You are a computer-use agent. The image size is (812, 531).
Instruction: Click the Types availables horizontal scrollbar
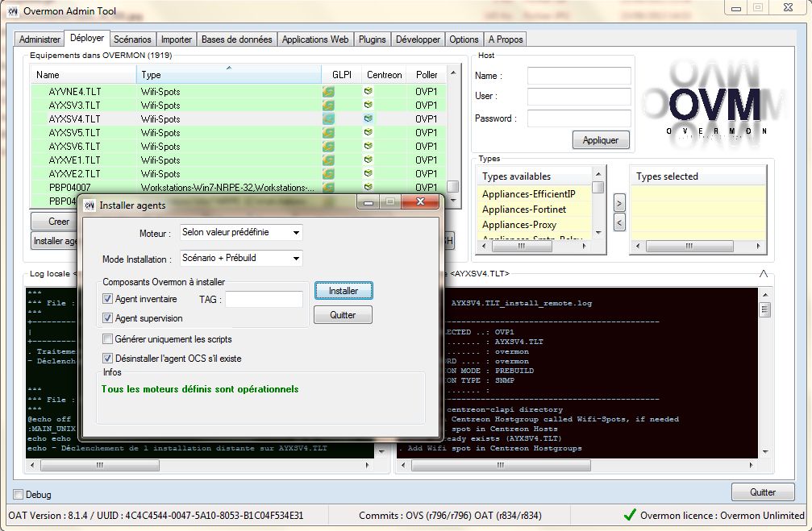[x=533, y=247]
